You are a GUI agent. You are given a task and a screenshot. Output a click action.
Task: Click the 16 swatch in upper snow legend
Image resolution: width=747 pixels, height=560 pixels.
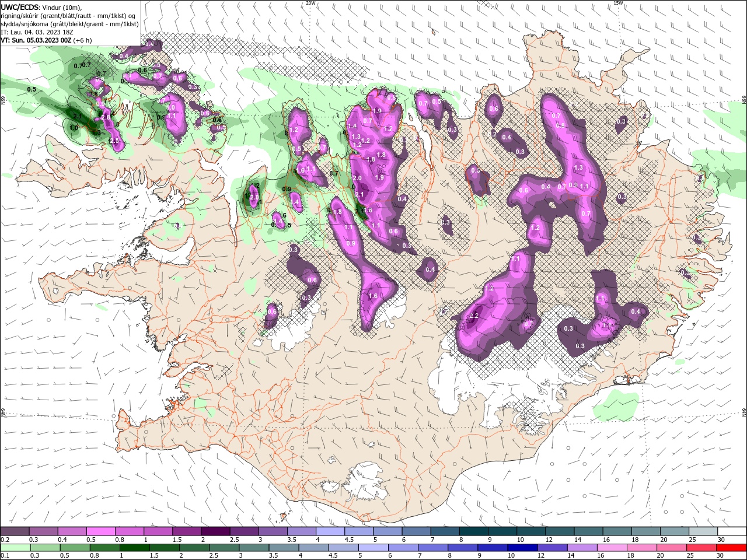(617, 531)
